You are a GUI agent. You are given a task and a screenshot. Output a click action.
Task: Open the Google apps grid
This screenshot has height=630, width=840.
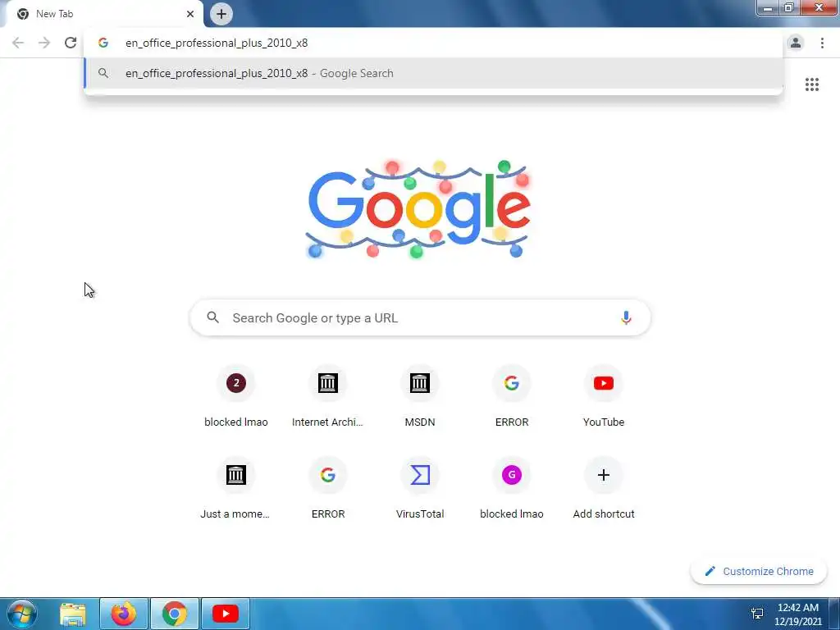pos(812,84)
